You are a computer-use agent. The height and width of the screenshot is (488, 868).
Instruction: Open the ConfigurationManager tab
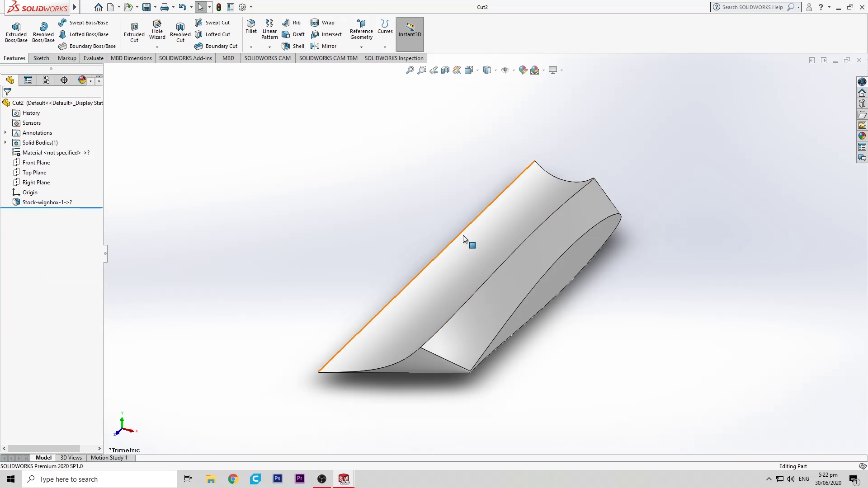pyautogui.click(x=46, y=80)
